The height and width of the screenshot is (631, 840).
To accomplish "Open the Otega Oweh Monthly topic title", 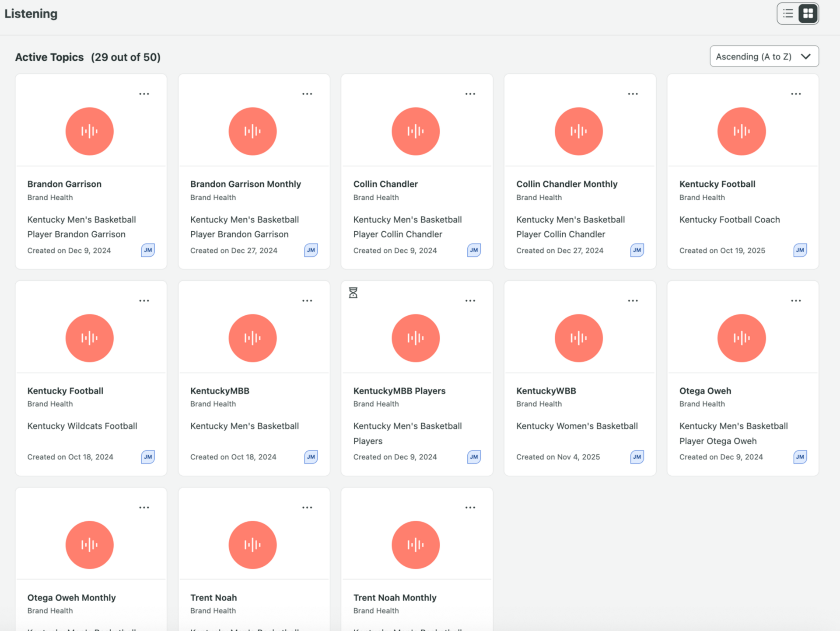I will [71, 598].
